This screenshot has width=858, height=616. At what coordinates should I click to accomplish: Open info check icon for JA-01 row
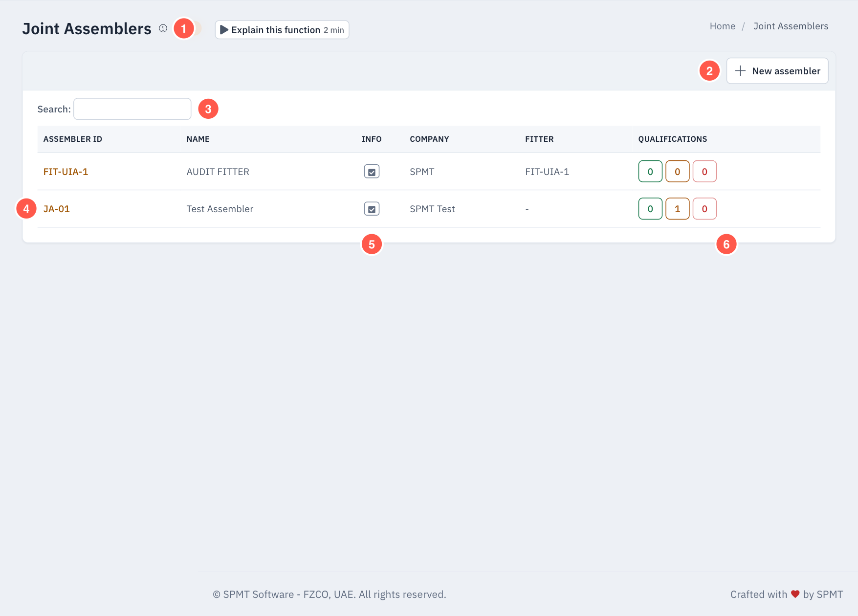point(372,209)
